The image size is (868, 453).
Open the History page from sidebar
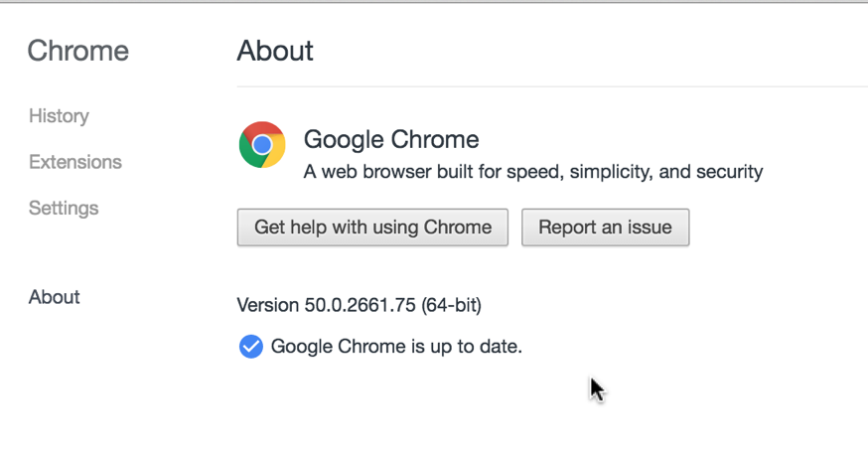point(59,116)
